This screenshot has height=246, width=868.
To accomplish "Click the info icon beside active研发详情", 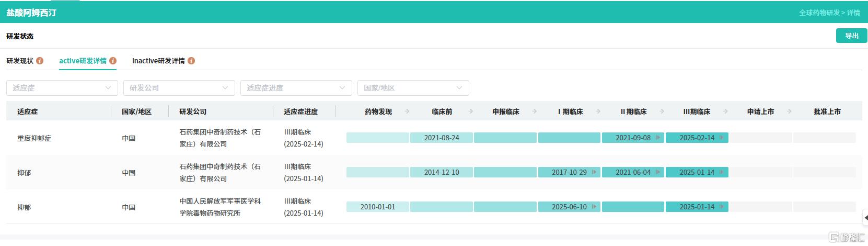I will click(x=113, y=61).
